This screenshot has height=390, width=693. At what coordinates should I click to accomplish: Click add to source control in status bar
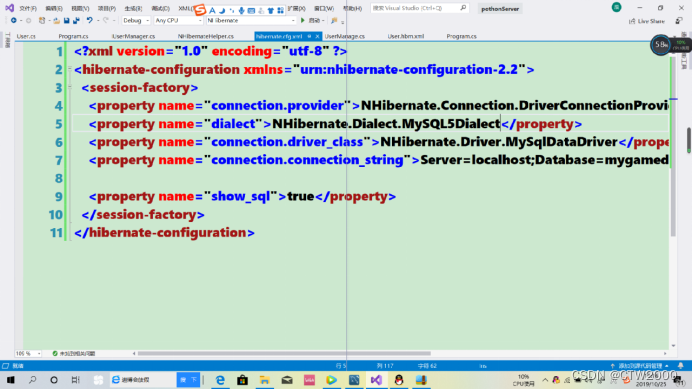(640, 366)
